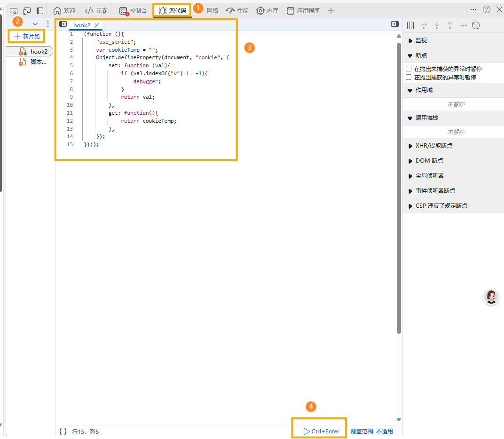Open the 性能 tab
Viewport: 504px width, 439px height.
click(x=237, y=11)
